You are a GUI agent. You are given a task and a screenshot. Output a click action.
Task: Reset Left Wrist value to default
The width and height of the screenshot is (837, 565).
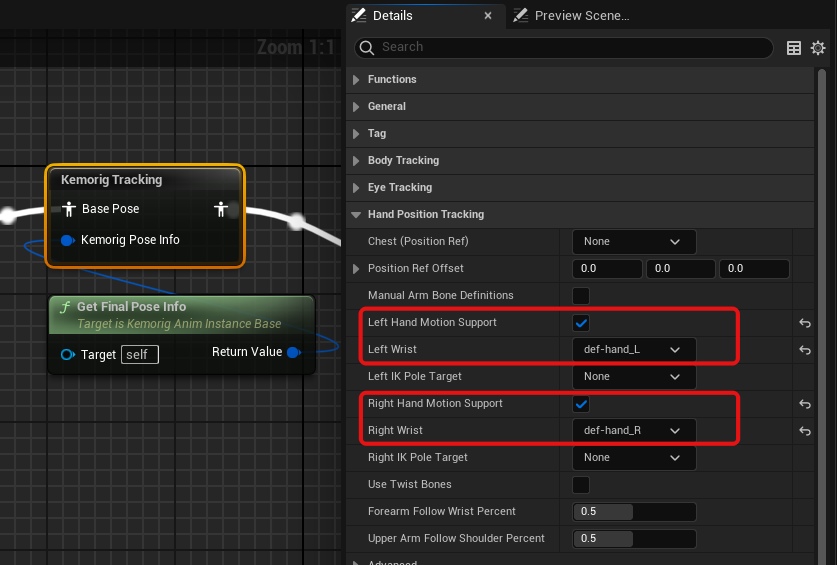coord(804,350)
